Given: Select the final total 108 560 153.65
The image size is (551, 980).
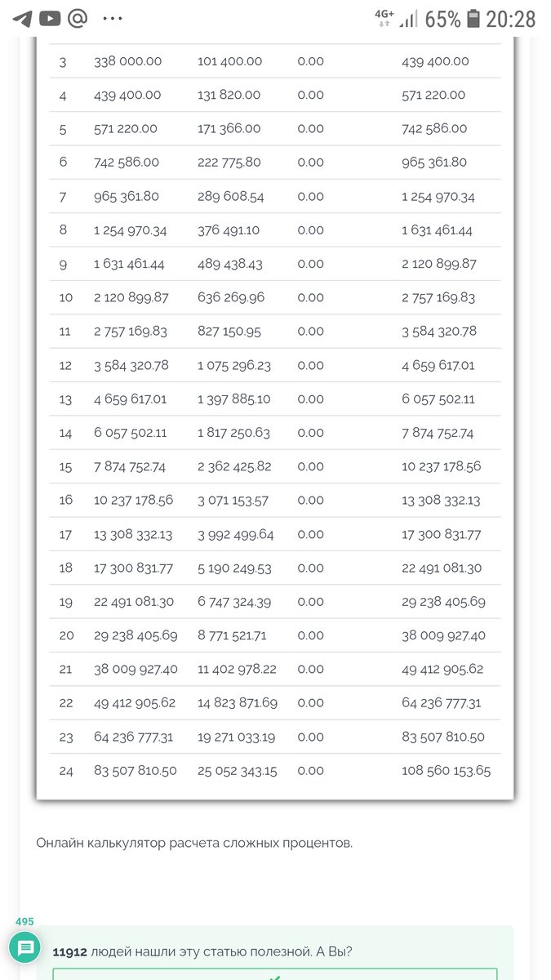Looking at the screenshot, I should click(446, 771).
